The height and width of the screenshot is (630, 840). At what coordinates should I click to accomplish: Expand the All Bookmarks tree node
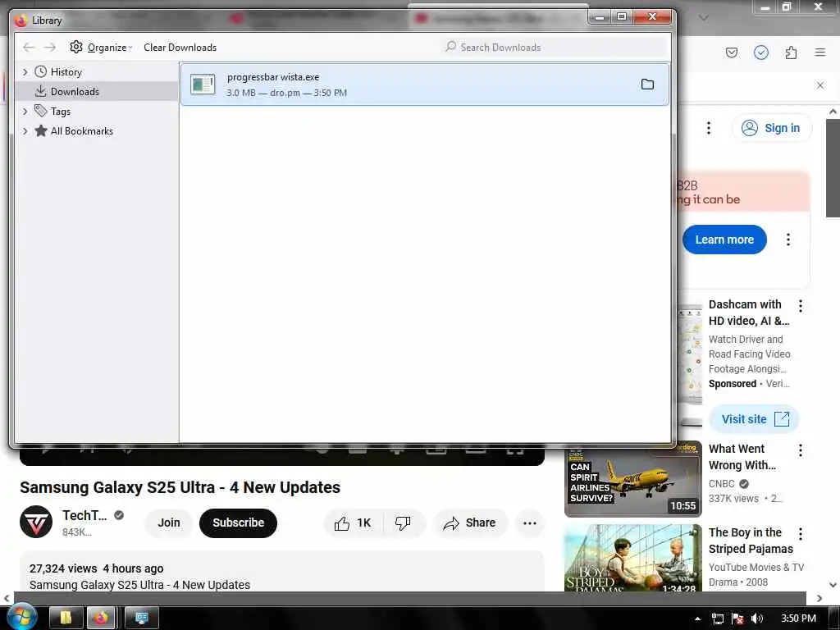pos(25,131)
